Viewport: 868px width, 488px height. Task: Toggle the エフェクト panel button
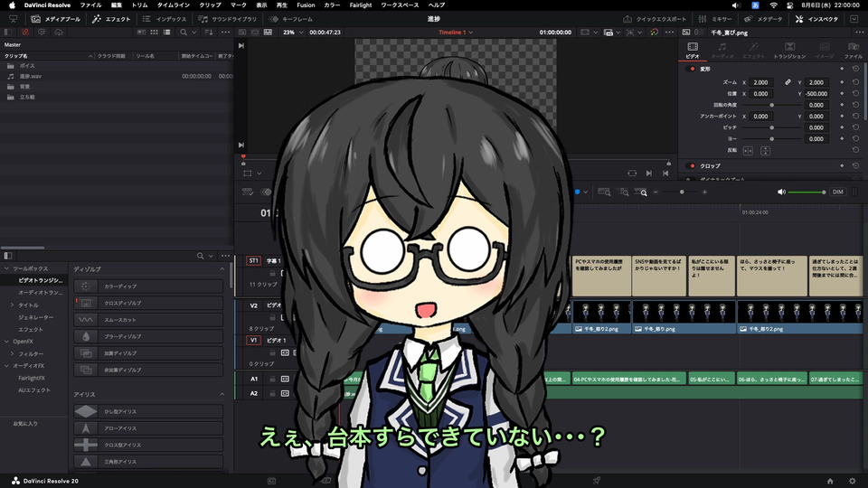point(111,19)
